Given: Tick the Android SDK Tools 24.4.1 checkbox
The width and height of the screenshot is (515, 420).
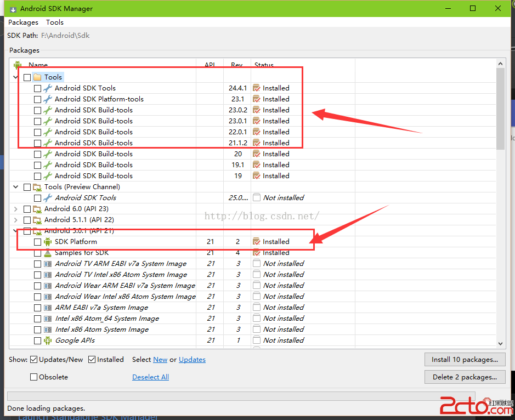Looking at the screenshot, I should [37, 89].
